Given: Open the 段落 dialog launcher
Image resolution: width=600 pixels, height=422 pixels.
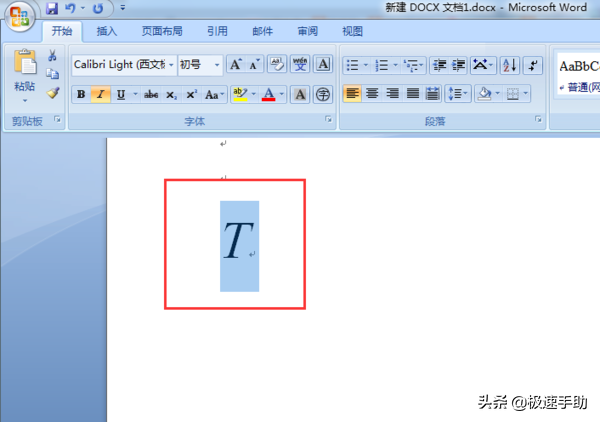Looking at the screenshot, I should 538,119.
